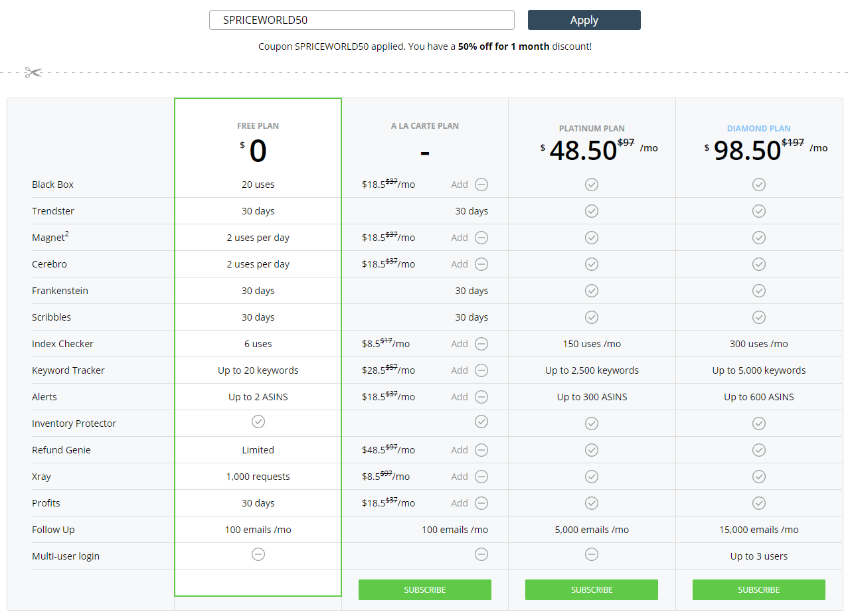
Task: Click Diamond Black Box checkmark icon
Action: (x=759, y=185)
